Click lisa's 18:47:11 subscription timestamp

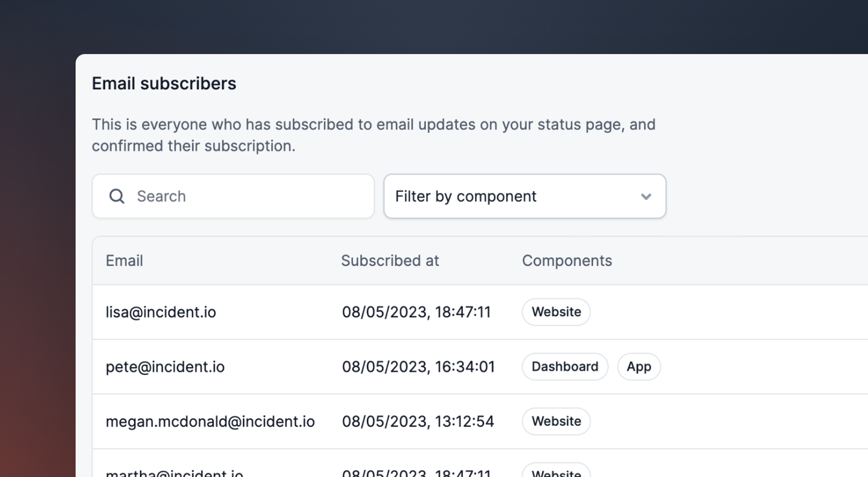tap(416, 312)
